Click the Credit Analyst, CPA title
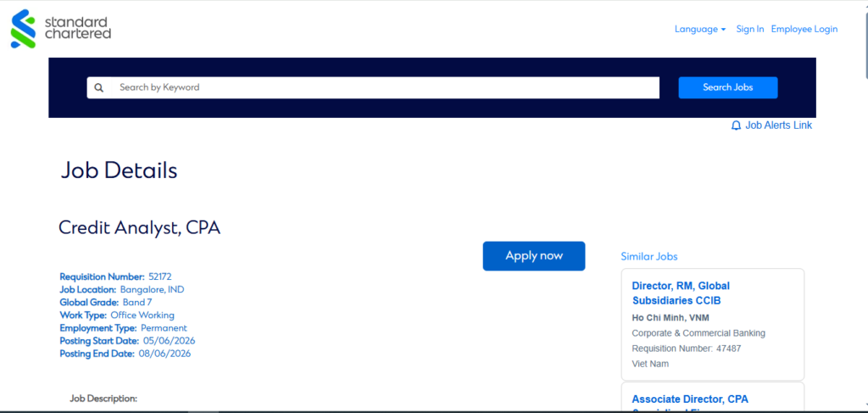The height and width of the screenshot is (413, 868). 140,227
